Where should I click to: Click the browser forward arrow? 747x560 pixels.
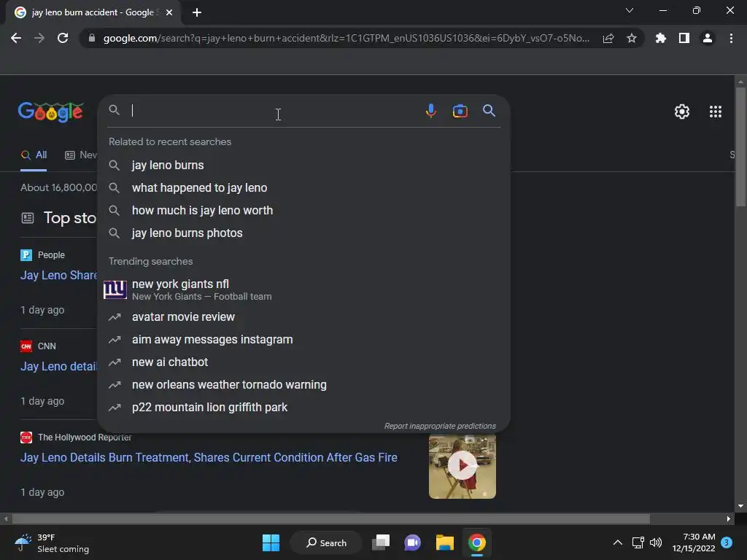point(39,38)
